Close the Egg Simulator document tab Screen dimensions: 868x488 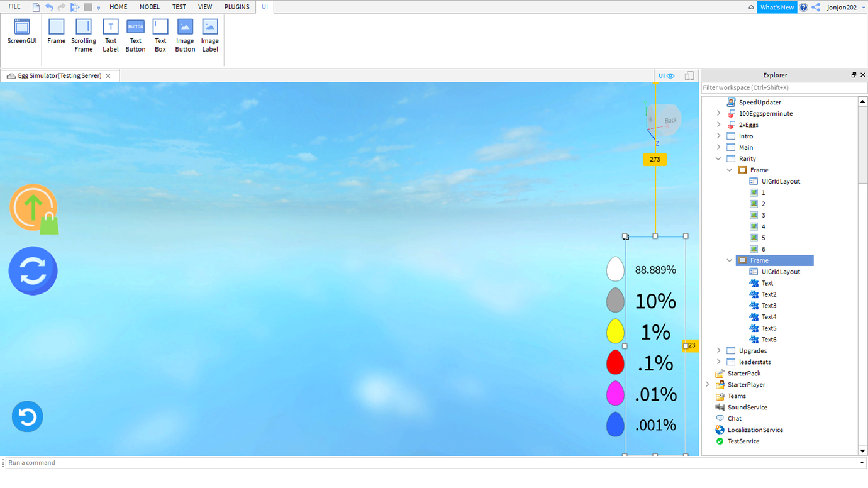click(x=108, y=75)
